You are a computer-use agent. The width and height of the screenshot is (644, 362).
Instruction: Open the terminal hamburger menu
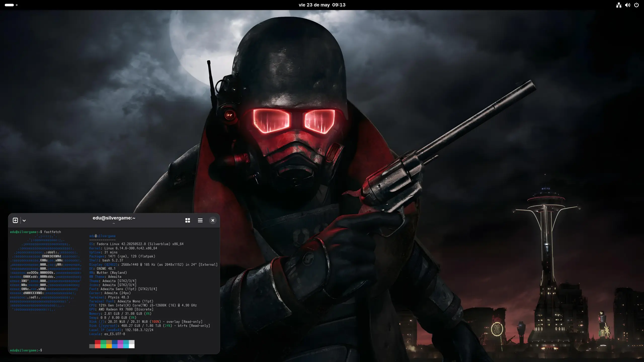pos(200,220)
